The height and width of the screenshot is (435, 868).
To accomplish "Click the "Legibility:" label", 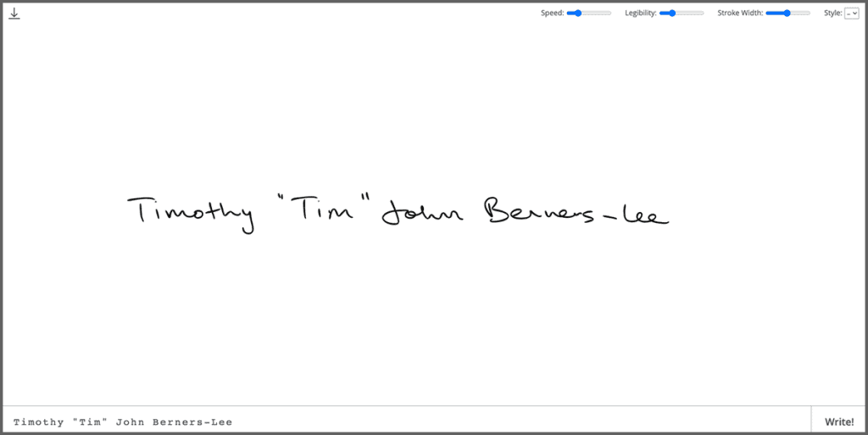I will coord(640,14).
